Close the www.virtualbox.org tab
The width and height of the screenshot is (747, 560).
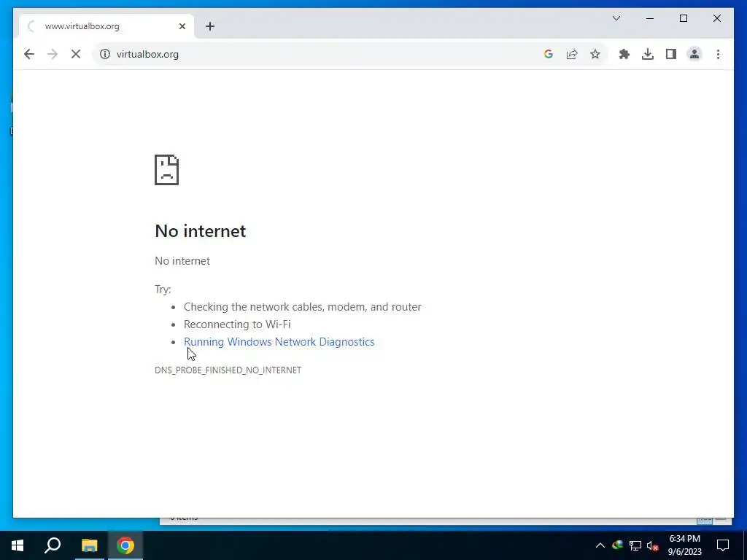(182, 26)
